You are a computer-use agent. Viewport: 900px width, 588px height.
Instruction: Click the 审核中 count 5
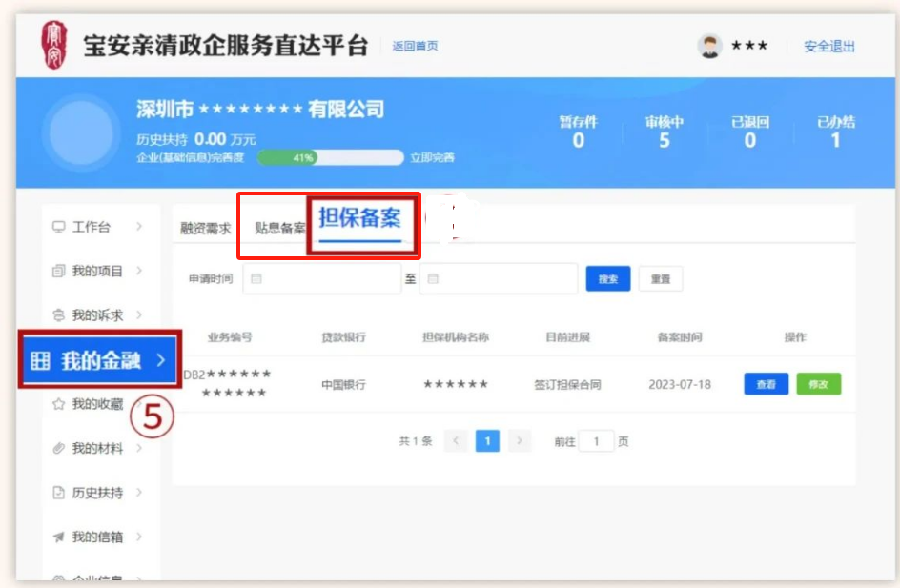click(665, 140)
